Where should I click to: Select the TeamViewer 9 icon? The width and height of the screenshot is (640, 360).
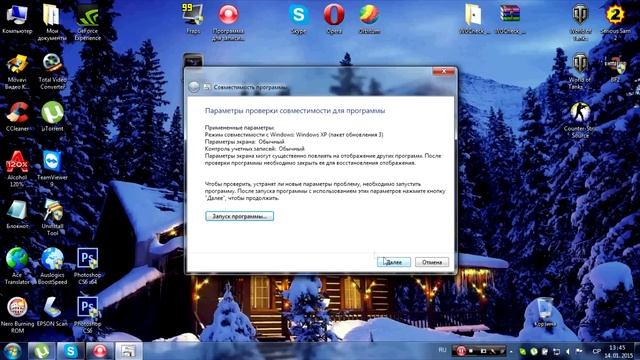click(x=52, y=169)
